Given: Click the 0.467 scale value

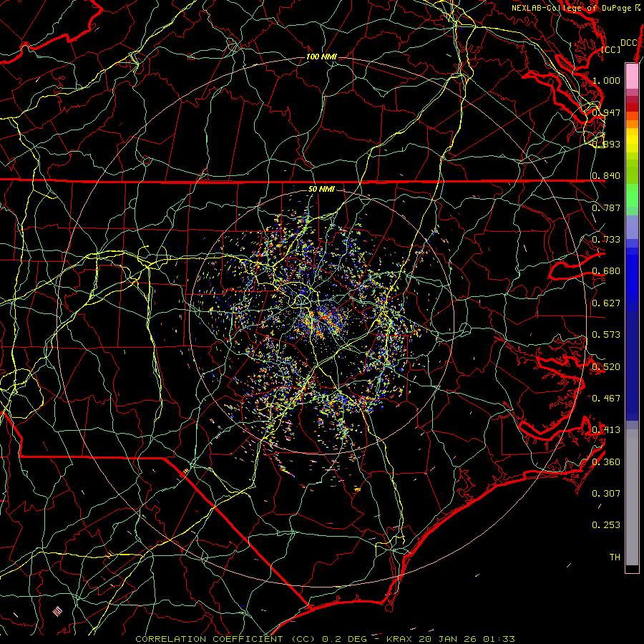Looking at the screenshot, I should click(x=606, y=399).
